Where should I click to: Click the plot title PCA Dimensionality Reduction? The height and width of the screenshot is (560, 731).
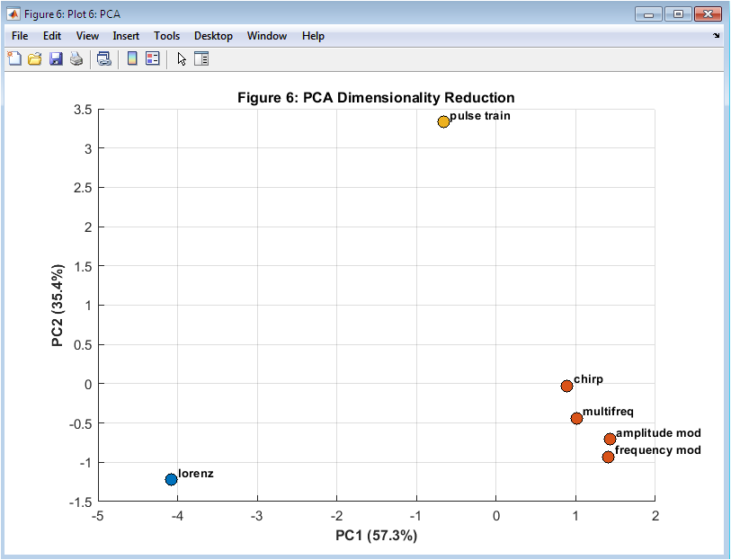pyautogui.click(x=376, y=97)
